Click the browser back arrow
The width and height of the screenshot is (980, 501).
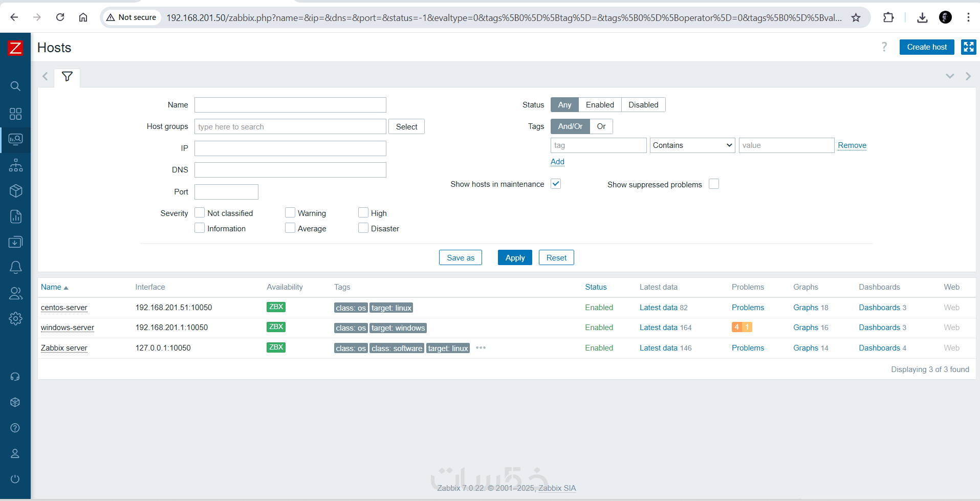tap(14, 17)
